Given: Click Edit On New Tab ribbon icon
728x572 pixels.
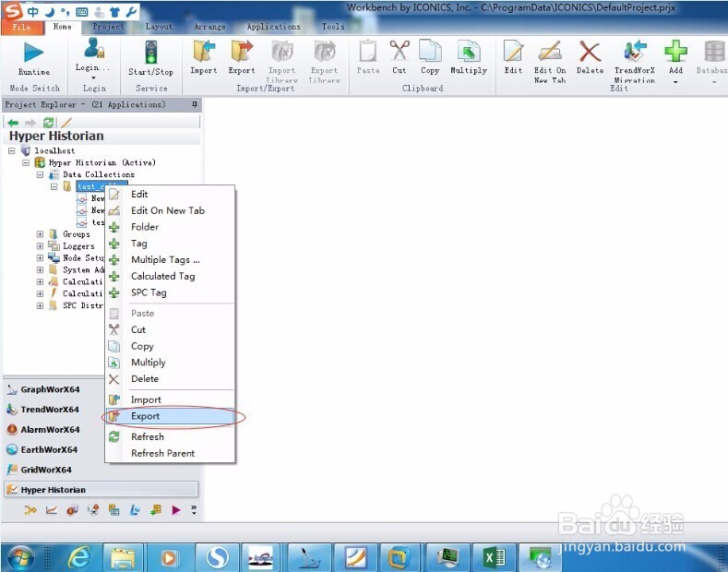Looking at the screenshot, I should click(550, 51).
